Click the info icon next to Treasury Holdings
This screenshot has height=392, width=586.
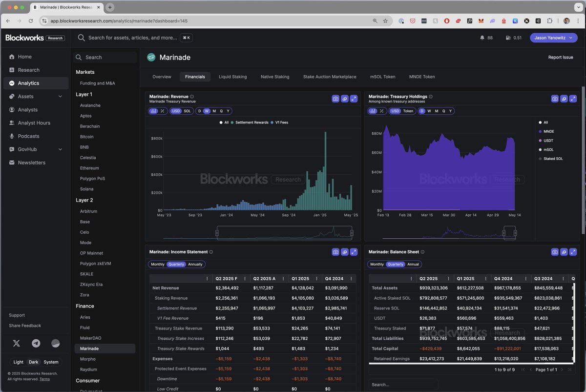click(431, 97)
